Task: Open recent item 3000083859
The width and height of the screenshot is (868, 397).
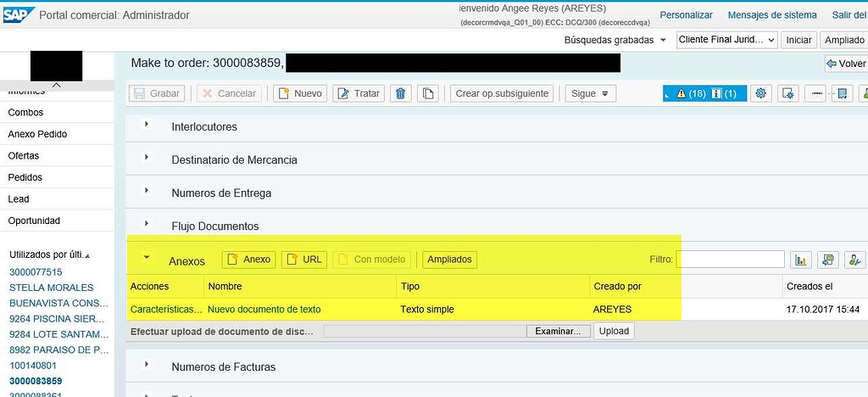Action: (x=36, y=381)
